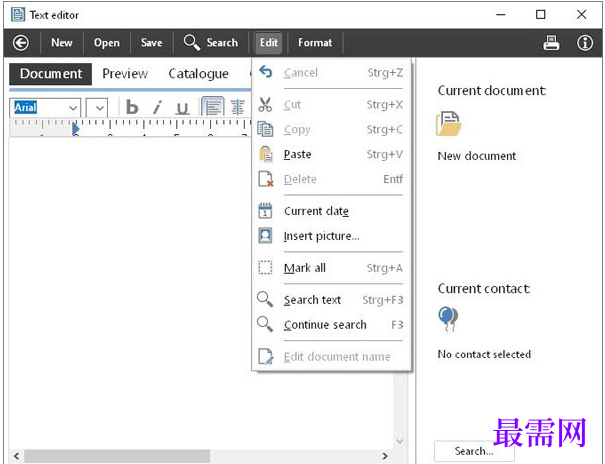Click the current contact icon
This screenshot has height=464, width=605.
pyautogui.click(x=448, y=319)
